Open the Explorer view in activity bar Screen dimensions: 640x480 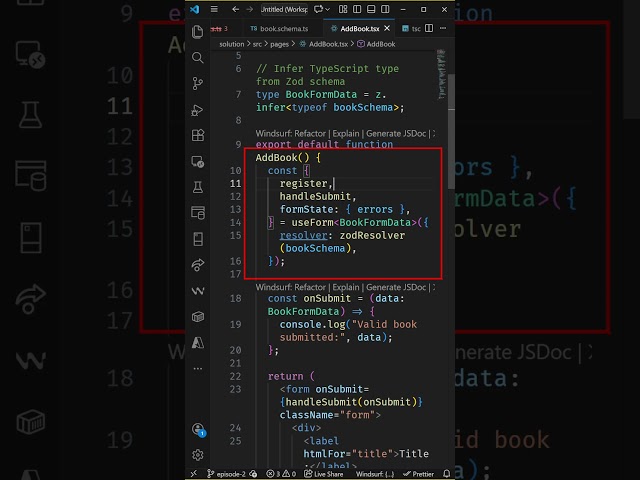[x=198, y=31]
